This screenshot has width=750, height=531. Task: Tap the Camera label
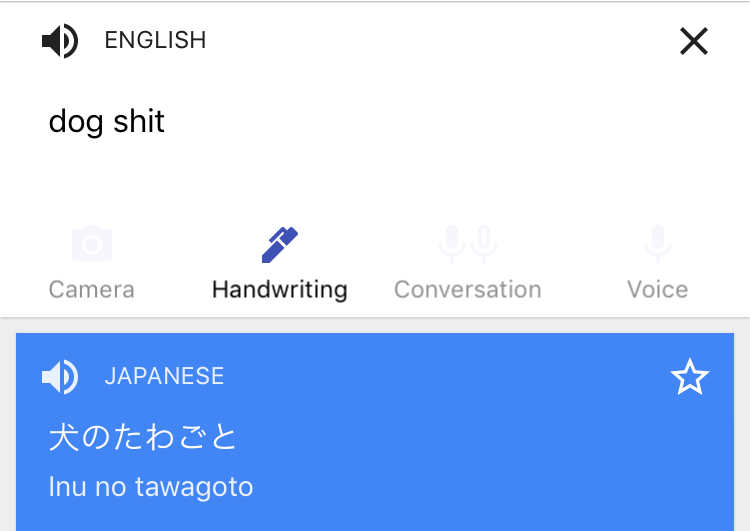tap(92, 289)
